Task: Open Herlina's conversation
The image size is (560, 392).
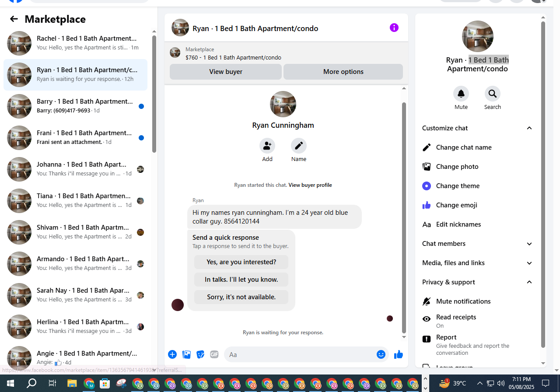Action: coord(75,327)
